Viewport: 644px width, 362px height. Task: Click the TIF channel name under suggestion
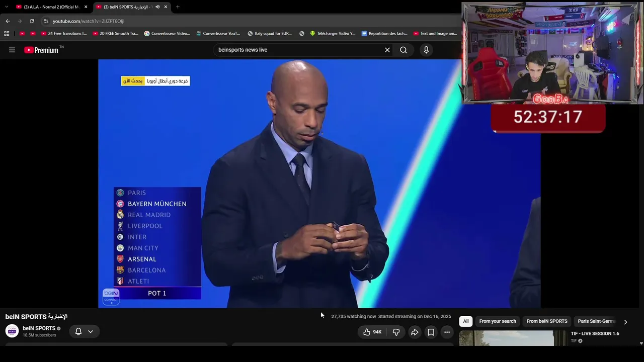pyautogui.click(x=574, y=341)
